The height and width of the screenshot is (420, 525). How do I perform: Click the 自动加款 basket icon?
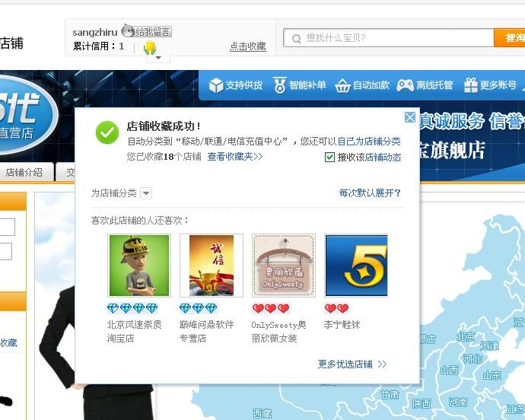342,86
